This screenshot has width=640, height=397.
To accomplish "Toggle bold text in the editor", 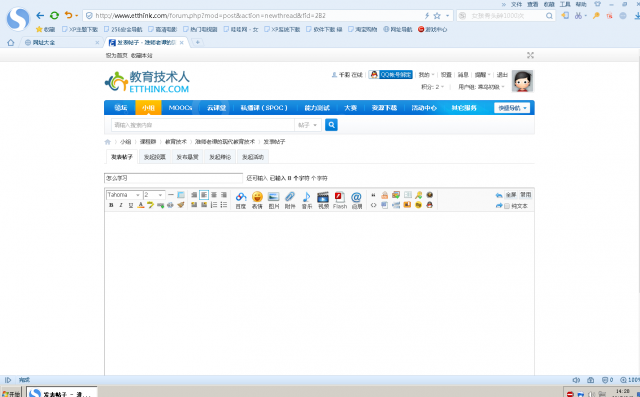I will pyautogui.click(x=111, y=205).
